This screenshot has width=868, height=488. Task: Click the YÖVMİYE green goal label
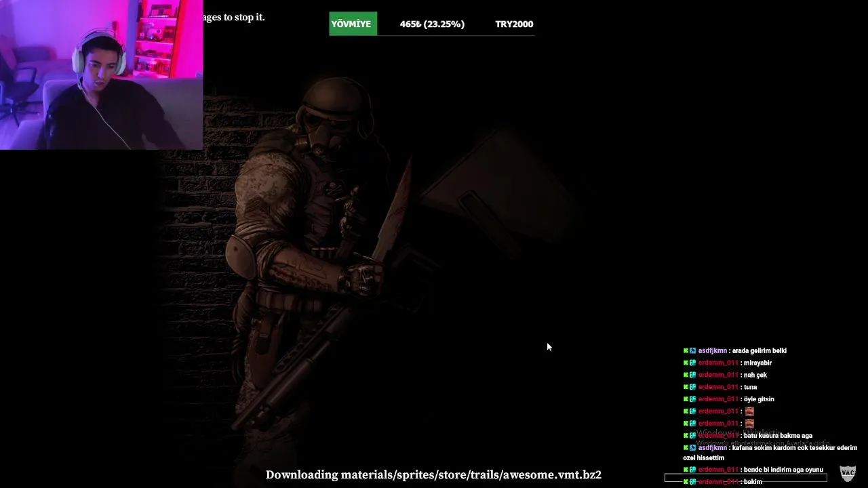click(x=353, y=24)
